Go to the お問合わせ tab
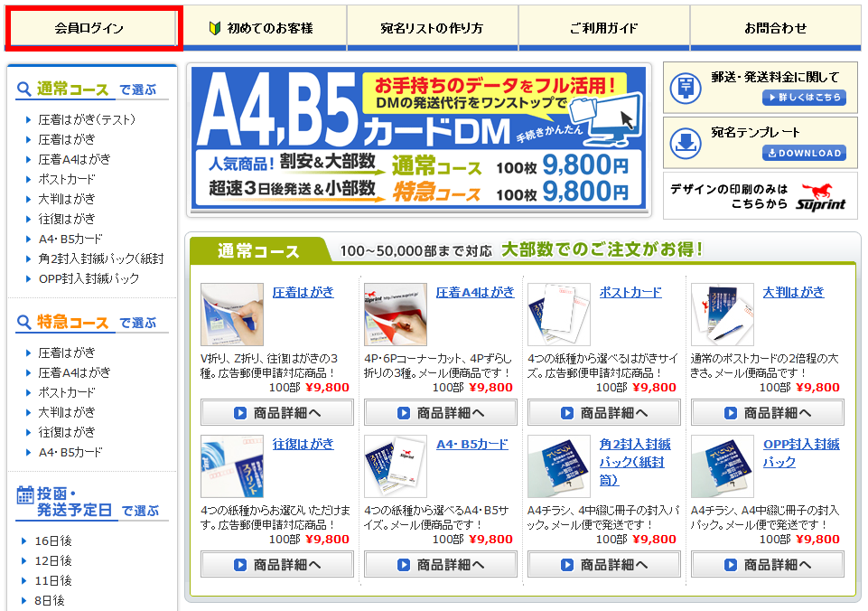The image size is (868, 611). 775,28
